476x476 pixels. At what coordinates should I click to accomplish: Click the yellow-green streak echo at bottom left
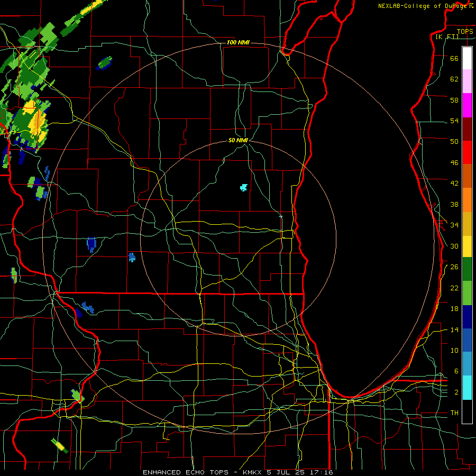pyautogui.click(x=60, y=446)
